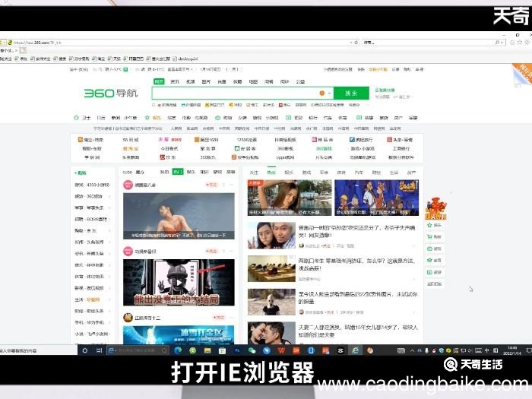This screenshot has height=399, width=532.
Task: Open the 携程旅行 site link
Action: click(361, 140)
